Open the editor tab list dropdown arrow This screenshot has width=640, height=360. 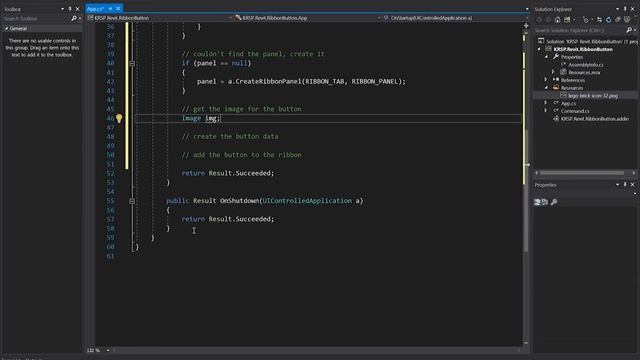[x=527, y=9]
